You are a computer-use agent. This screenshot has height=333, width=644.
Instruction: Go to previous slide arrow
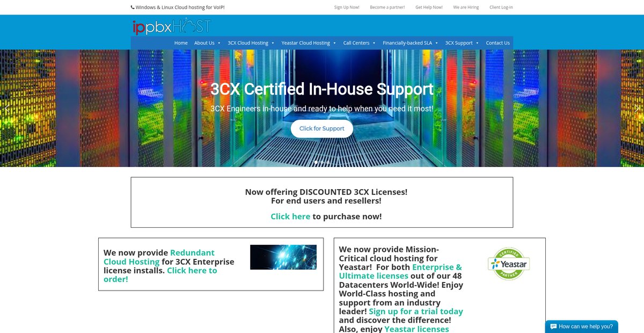[x=7, y=108]
